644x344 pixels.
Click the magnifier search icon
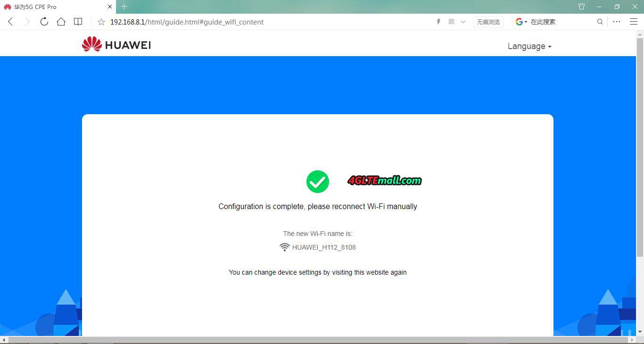pos(600,22)
